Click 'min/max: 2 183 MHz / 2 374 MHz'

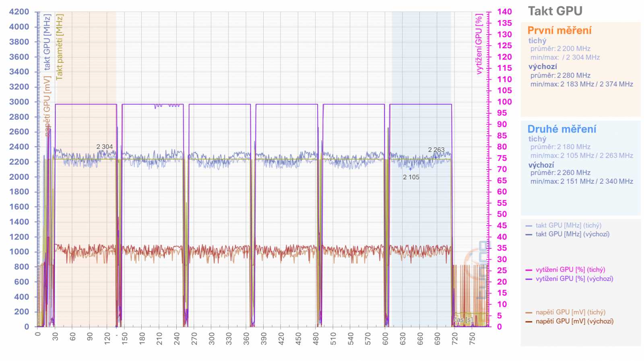[582, 84]
